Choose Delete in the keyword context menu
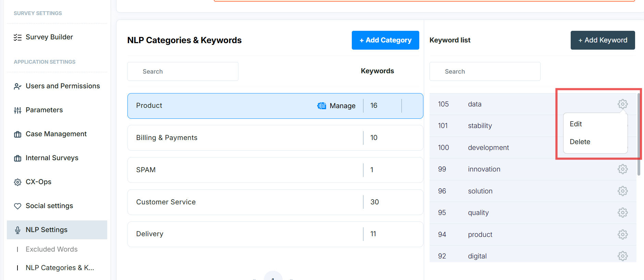This screenshot has width=644, height=280. 580,142
